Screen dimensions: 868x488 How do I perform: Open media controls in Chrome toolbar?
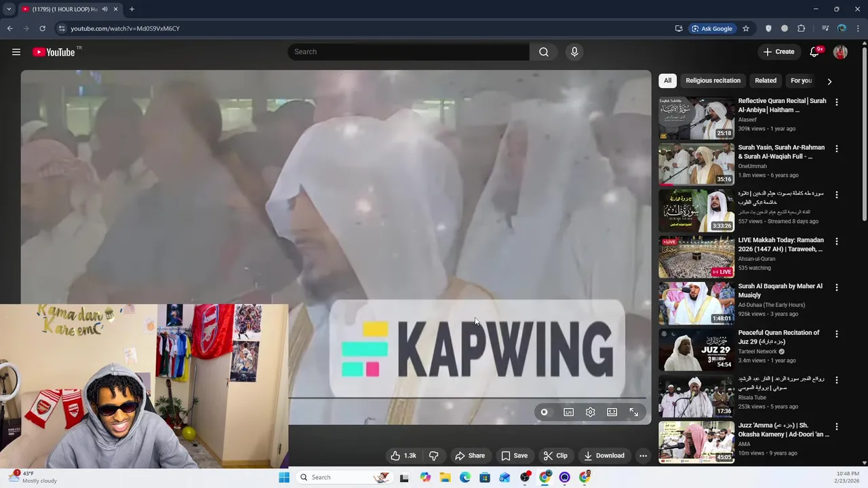pyautogui.click(x=825, y=28)
